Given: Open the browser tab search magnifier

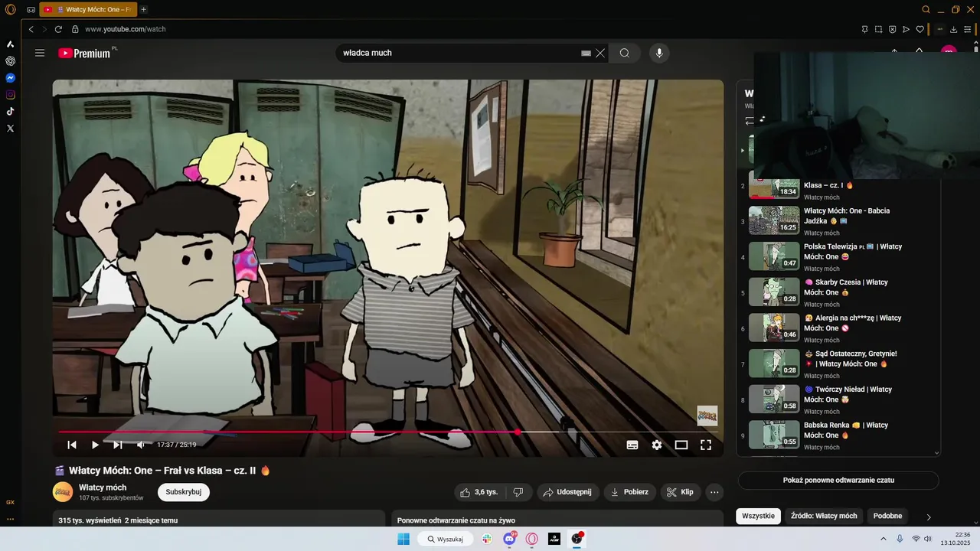Looking at the screenshot, I should click(x=926, y=10).
